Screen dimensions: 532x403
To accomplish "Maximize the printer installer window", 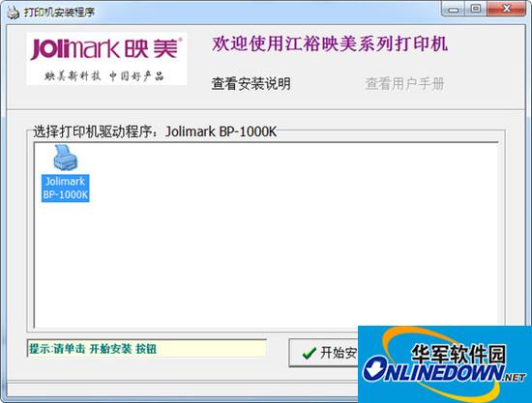I will 476,9.
